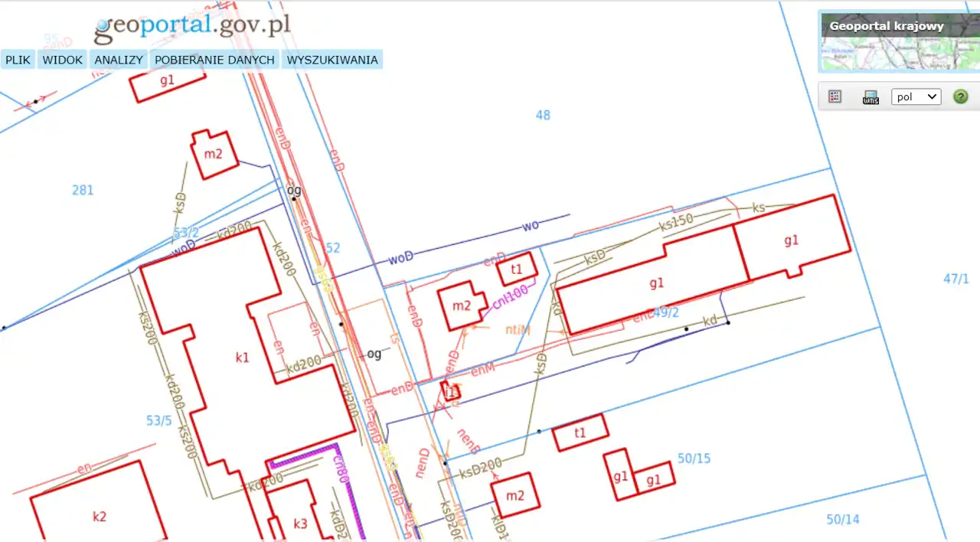
Task: Click parcel 281 label on map
Action: coord(83,190)
